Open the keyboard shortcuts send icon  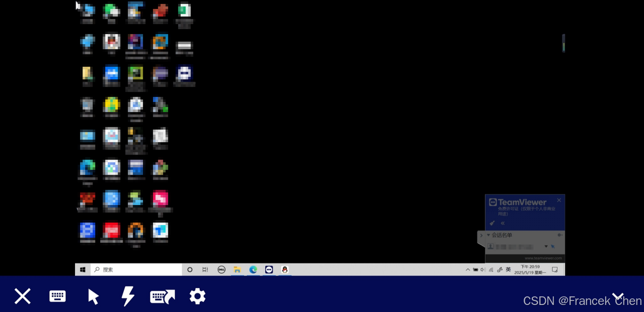(163, 296)
